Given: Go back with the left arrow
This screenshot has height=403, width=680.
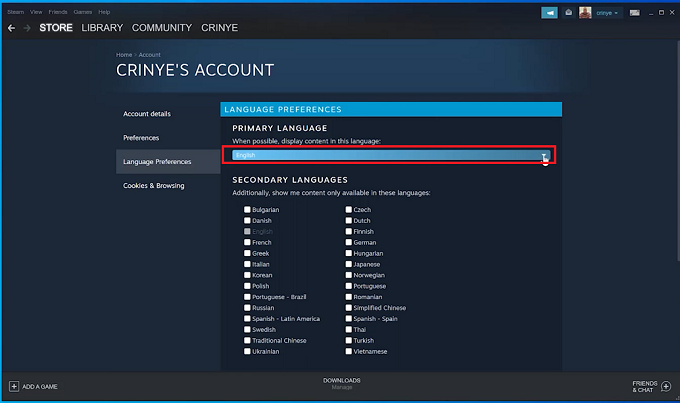Looking at the screenshot, I should (11, 28).
